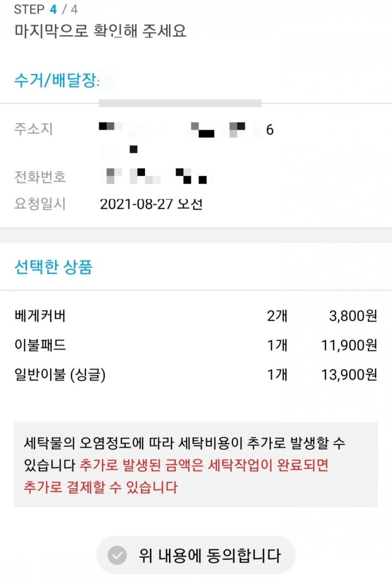Click the 주소지 label
This screenshot has height=578, width=392.
(33, 129)
